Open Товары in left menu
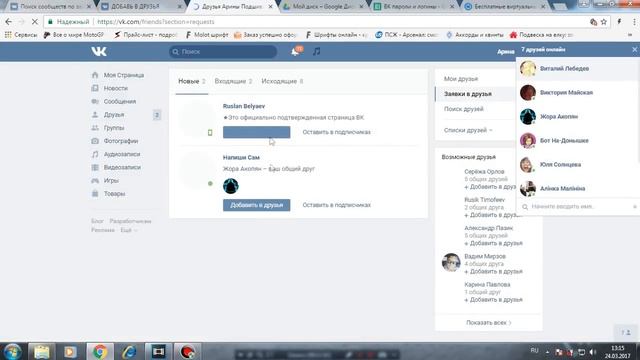Viewport: 640px width, 360px height. [x=114, y=193]
